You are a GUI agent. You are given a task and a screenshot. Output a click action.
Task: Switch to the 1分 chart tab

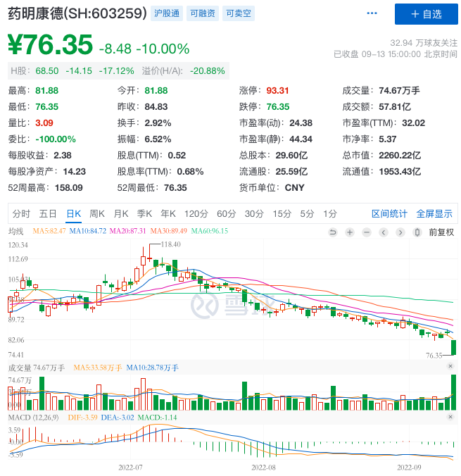coord(330,214)
